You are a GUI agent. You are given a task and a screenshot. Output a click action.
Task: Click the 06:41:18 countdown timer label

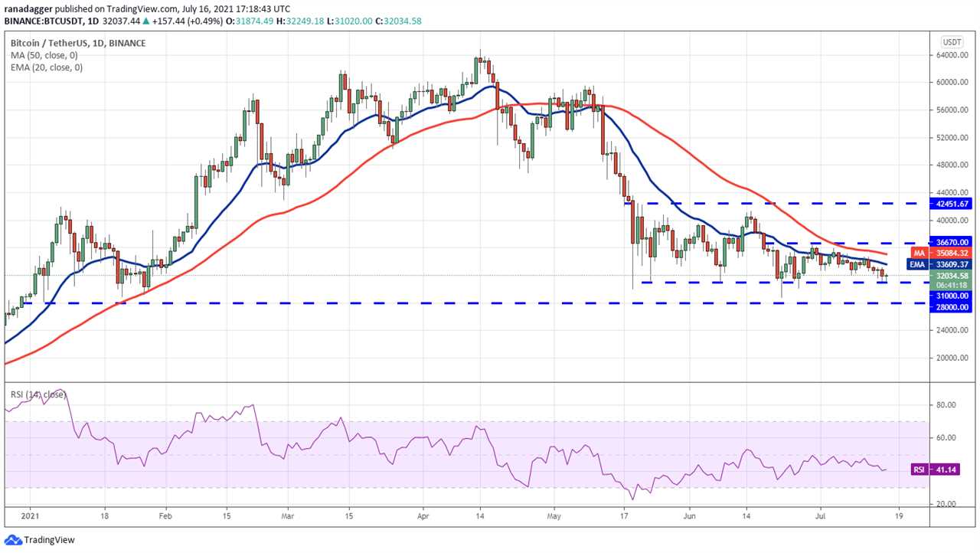point(952,285)
